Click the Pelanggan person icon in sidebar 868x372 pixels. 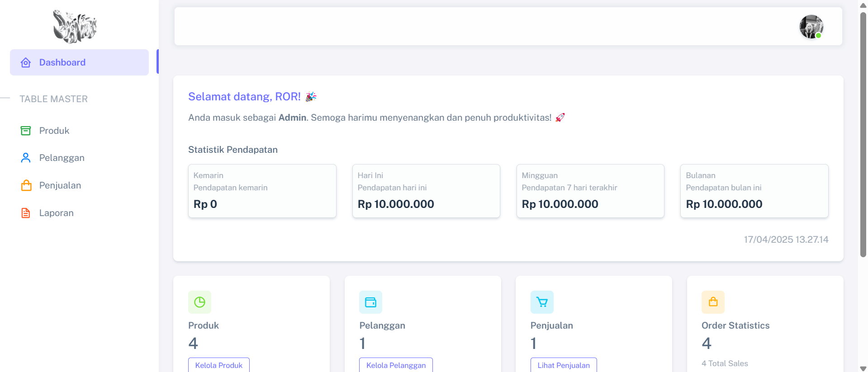26,158
